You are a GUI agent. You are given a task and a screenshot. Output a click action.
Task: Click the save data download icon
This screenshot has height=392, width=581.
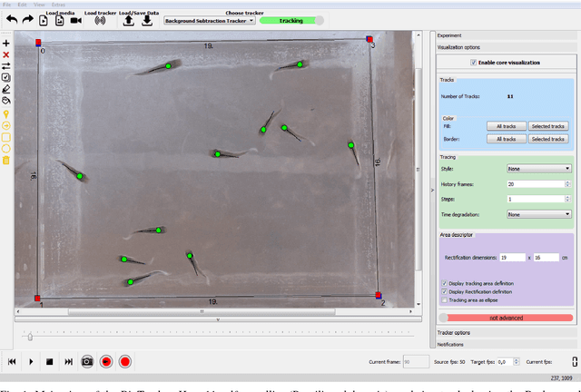pos(146,21)
